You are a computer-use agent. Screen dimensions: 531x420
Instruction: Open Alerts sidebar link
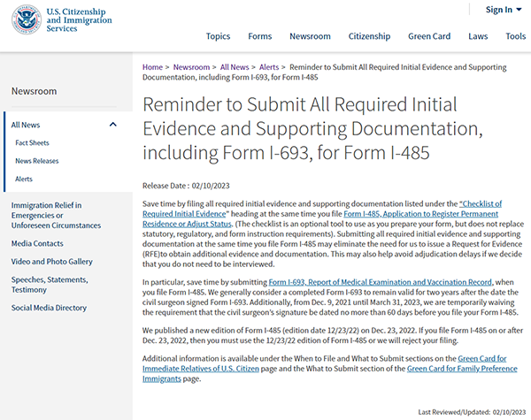tap(24, 179)
